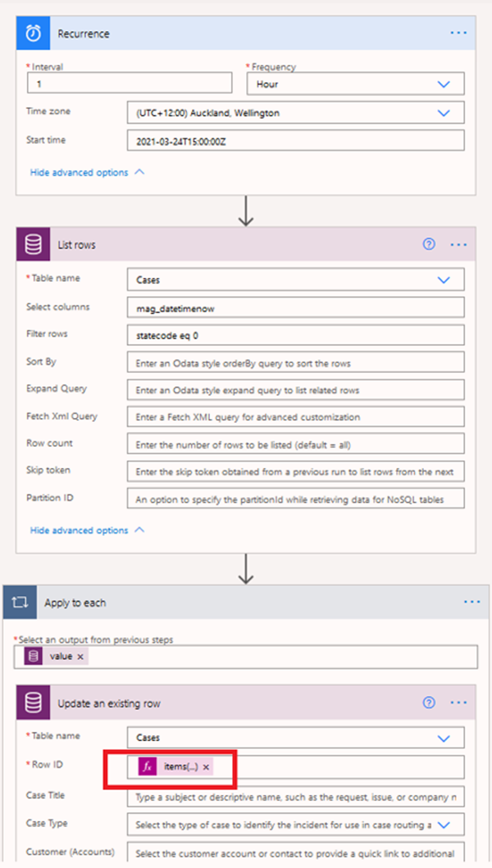492x868 pixels.
Task: Open the List rows ellipsis menu
Action: click(x=458, y=244)
